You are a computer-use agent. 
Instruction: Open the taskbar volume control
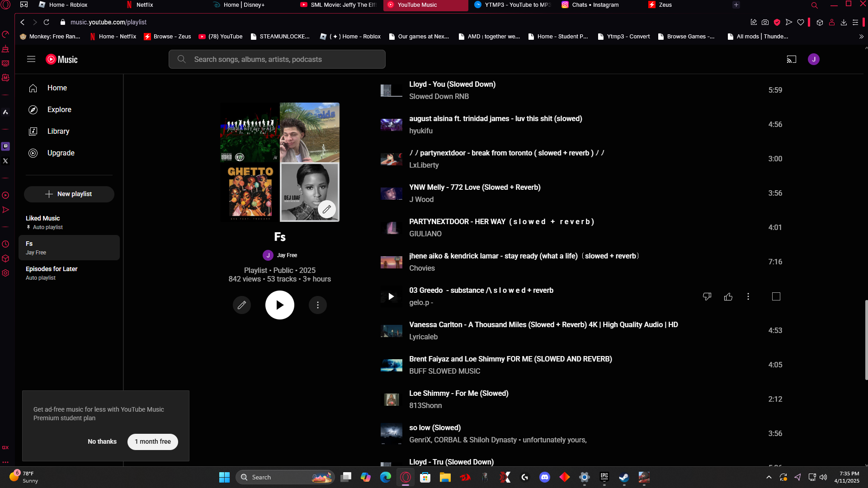(823, 477)
